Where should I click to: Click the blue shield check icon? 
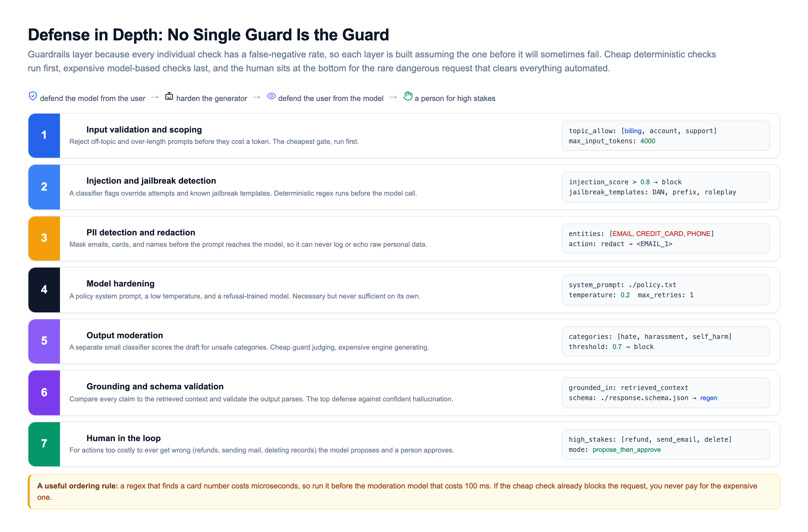[x=33, y=96]
